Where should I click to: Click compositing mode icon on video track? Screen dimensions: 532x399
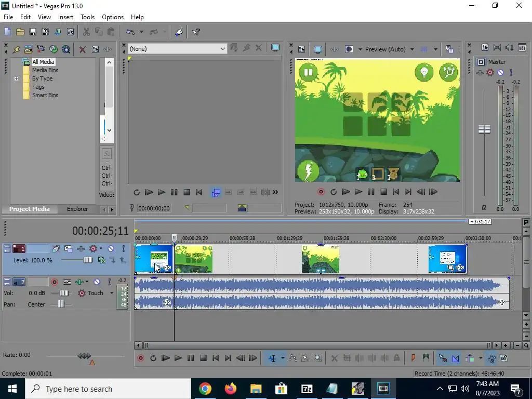(x=101, y=260)
